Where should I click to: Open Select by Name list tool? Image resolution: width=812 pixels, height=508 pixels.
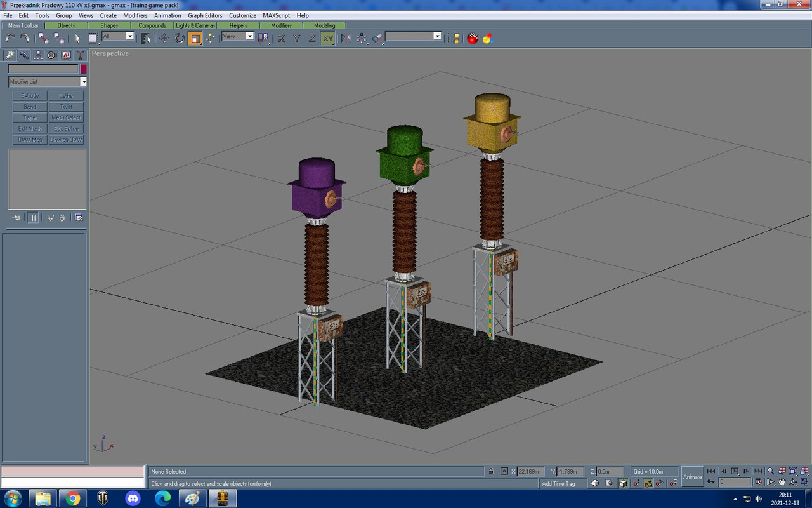(146, 39)
